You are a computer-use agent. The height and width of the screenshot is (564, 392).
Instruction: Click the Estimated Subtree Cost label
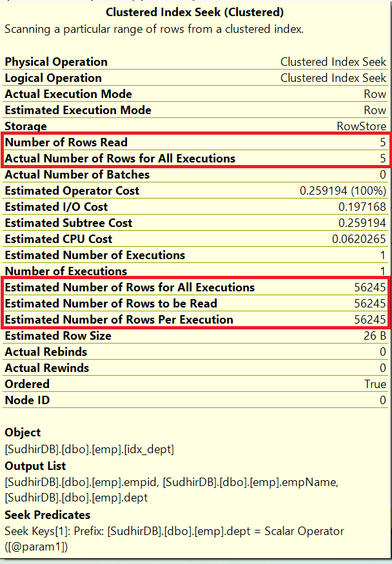click(69, 223)
